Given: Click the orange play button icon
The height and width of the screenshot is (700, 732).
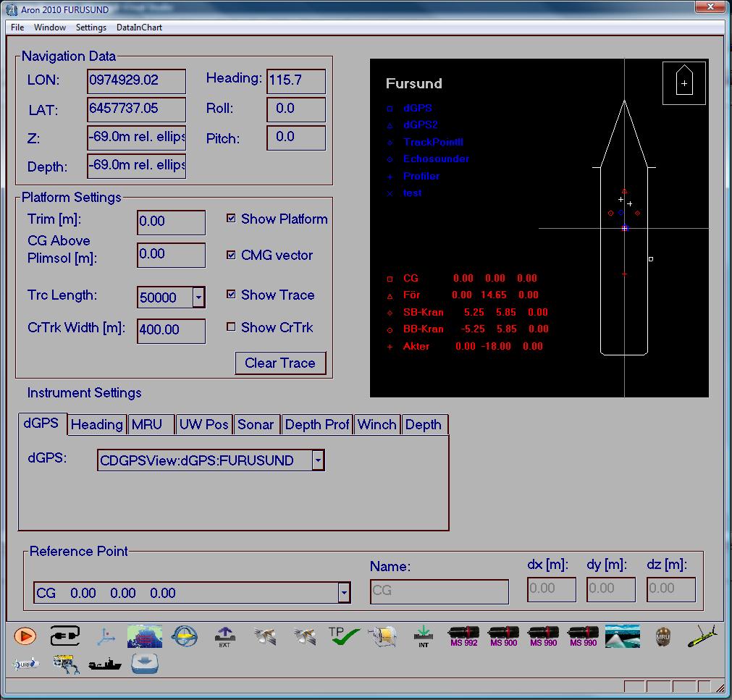Looking at the screenshot, I should pyautogui.click(x=25, y=636).
